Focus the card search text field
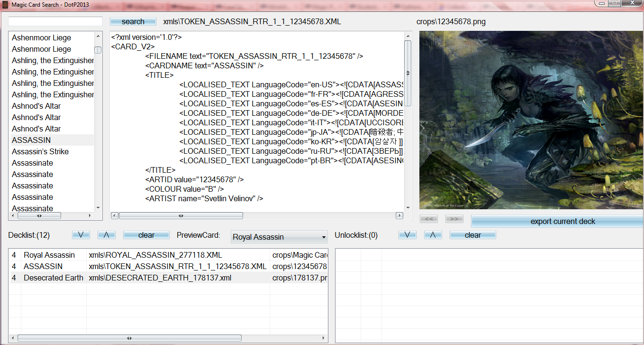This screenshot has width=644, height=345. pos(55,21)
